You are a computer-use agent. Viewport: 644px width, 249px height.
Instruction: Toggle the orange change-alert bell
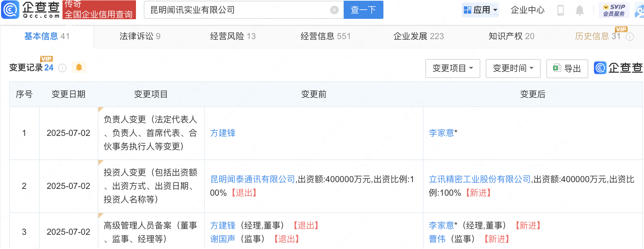pos(79,67)
